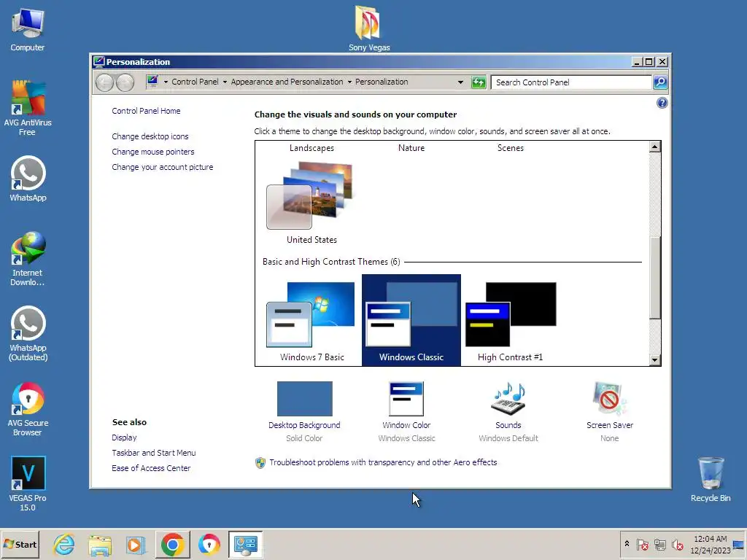Open Control Panel Home link
The height and width of the screenshot is (560, 747).
[146, 111]
